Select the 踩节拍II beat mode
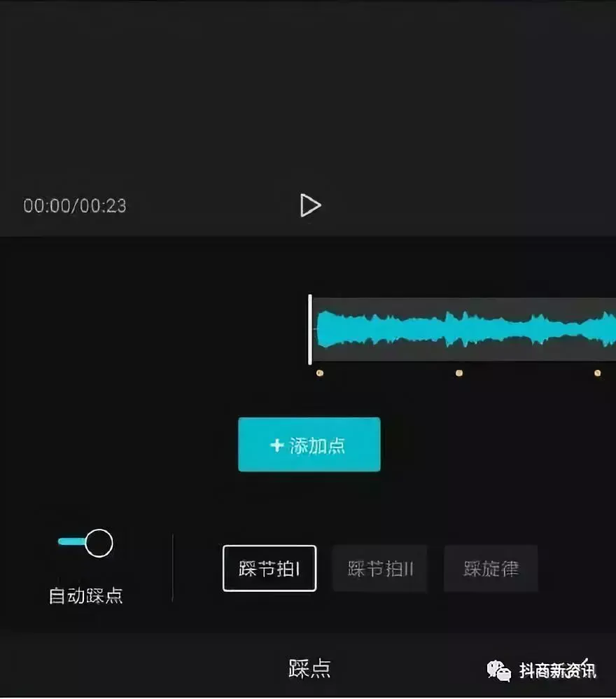The image size is (616, 699). coord(380,569)
